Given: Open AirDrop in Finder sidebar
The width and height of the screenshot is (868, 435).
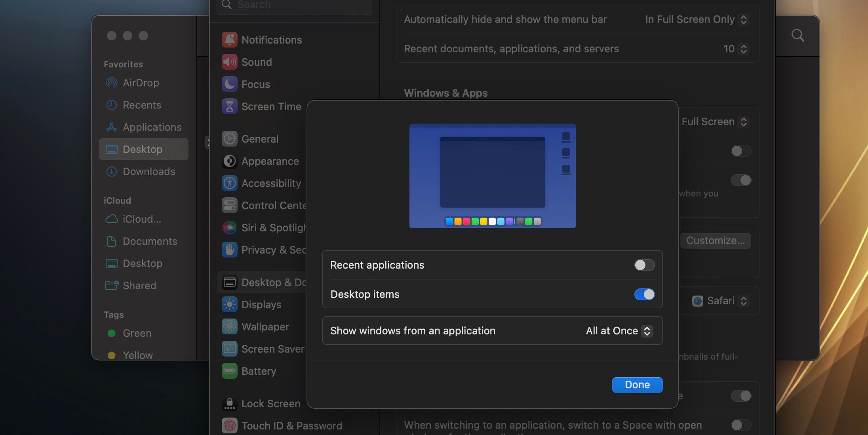Looking at the screenshot, I should pos(141,83).
